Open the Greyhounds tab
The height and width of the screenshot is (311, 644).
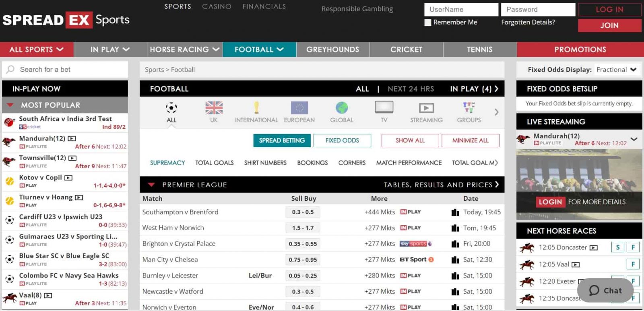tap(332, 49)
